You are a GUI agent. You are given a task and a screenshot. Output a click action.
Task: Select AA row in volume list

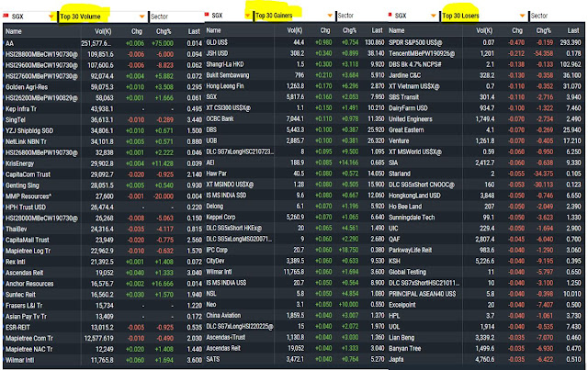104,43
